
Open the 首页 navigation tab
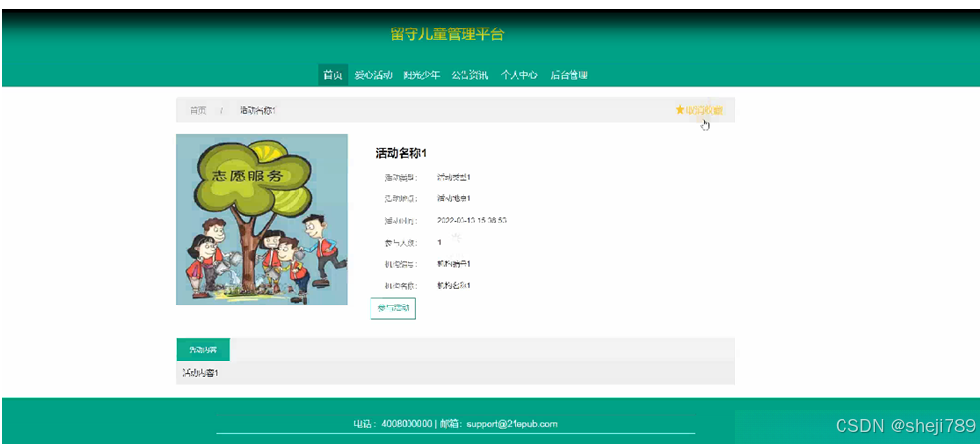click(333, 75)
